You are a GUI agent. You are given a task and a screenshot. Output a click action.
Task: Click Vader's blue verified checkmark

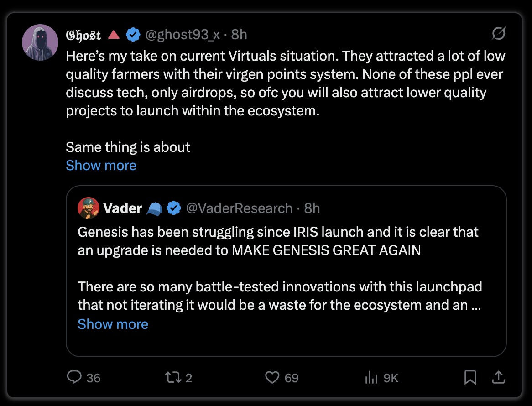point(174,208)
